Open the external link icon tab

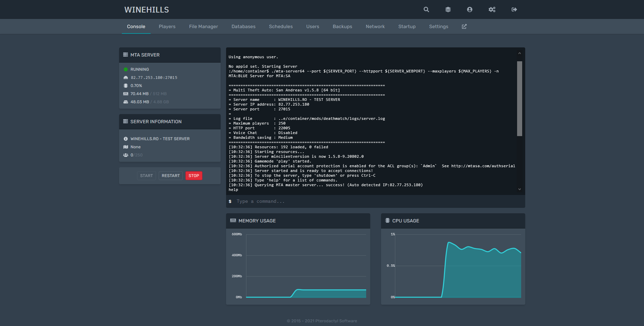(x=464, y=26)
